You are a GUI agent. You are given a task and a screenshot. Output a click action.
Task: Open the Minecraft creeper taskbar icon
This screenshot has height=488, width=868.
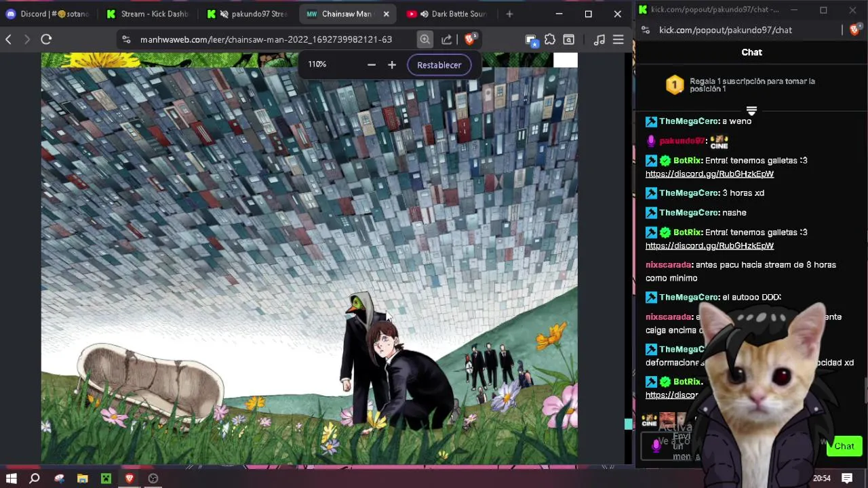point(106,478)
